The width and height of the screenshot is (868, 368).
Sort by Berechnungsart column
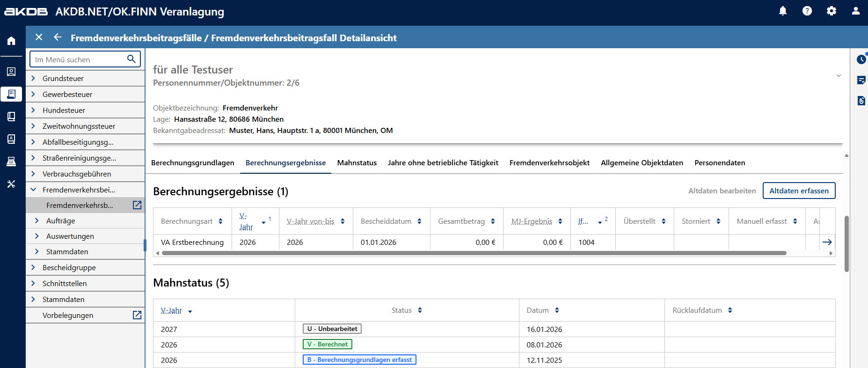(x=220, y=221)
